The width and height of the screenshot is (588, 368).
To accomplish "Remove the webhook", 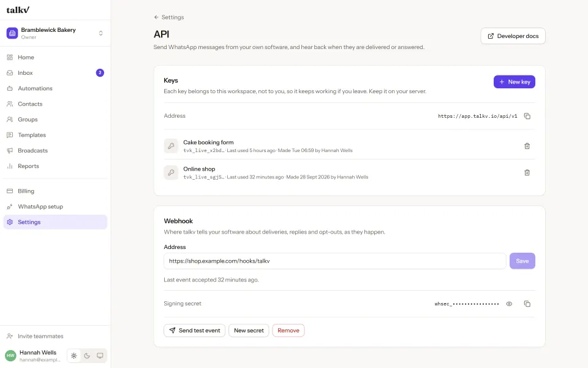I will (288, 331).
